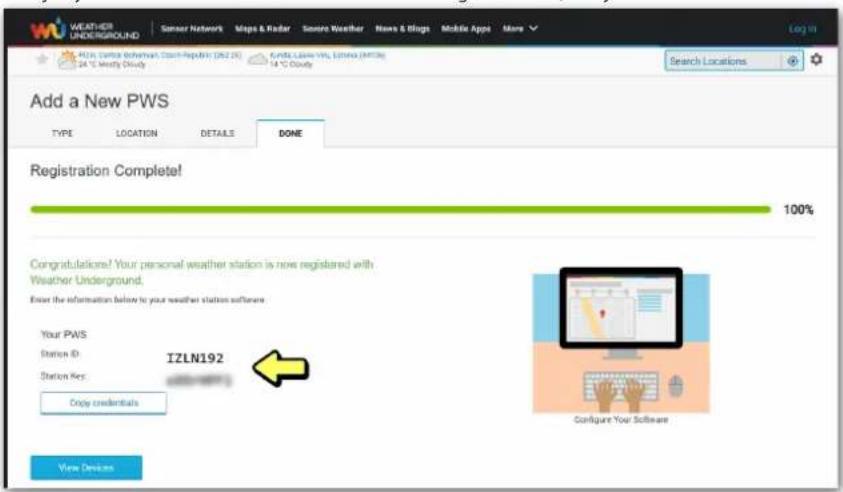Viewport: 843px width, 492px height.
Task: Click the green registration progress bar
Action: click(401, 209)
